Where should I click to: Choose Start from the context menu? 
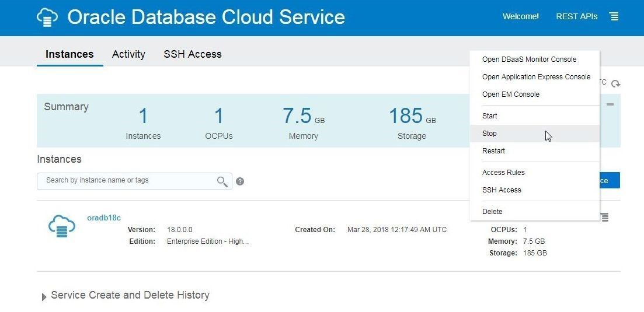(x=535, y=116)
